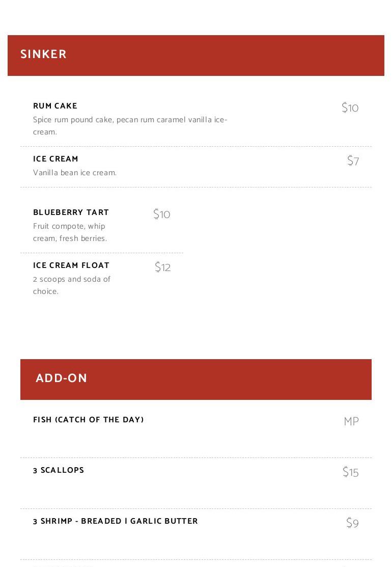Select the ICE CREAM FLOAT title

tap(71, 265)
